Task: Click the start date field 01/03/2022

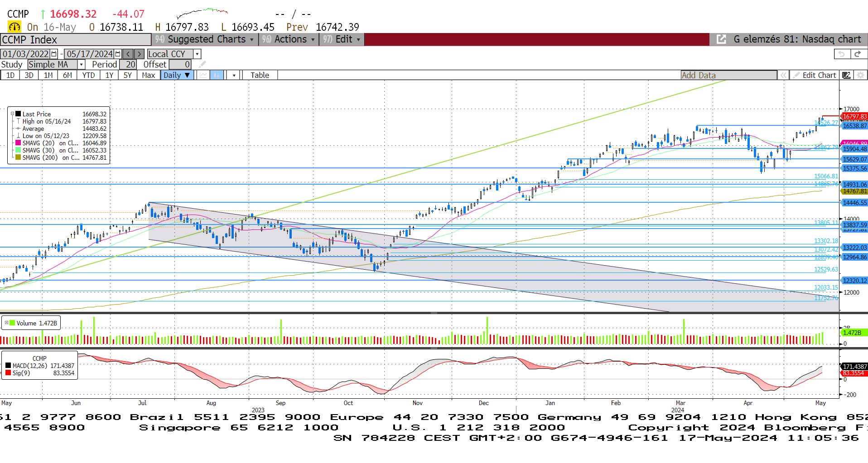Action: [26, 54]
